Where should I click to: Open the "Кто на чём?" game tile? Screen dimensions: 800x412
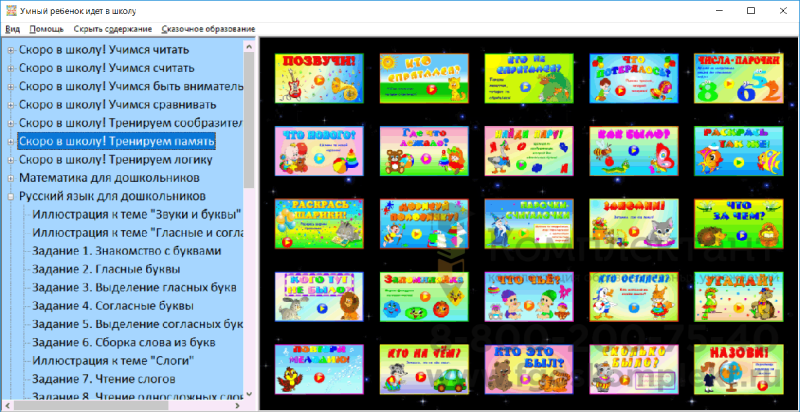(x=424, y=369)
